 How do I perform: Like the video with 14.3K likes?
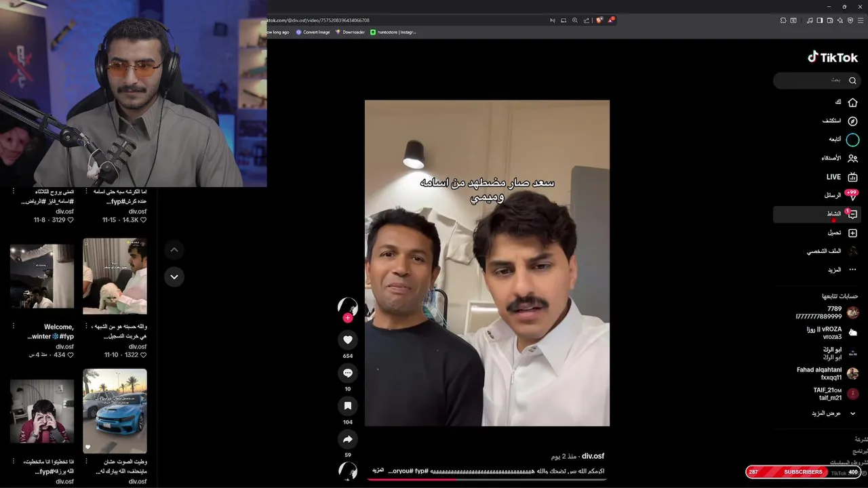(144, 220)
